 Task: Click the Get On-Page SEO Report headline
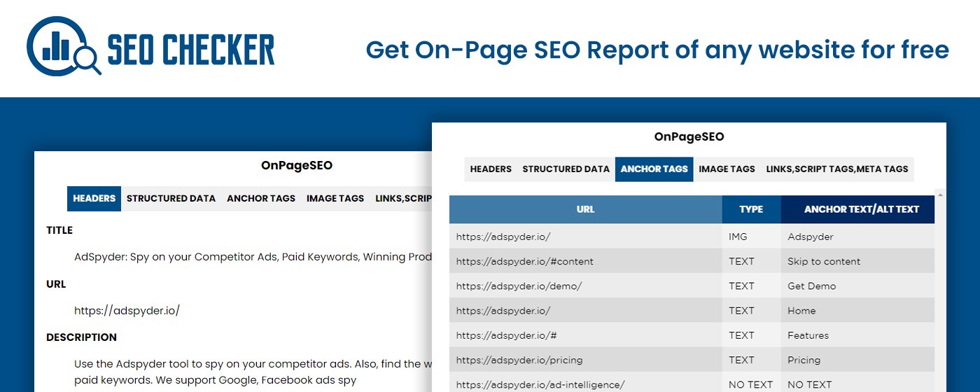pos(657,50)
